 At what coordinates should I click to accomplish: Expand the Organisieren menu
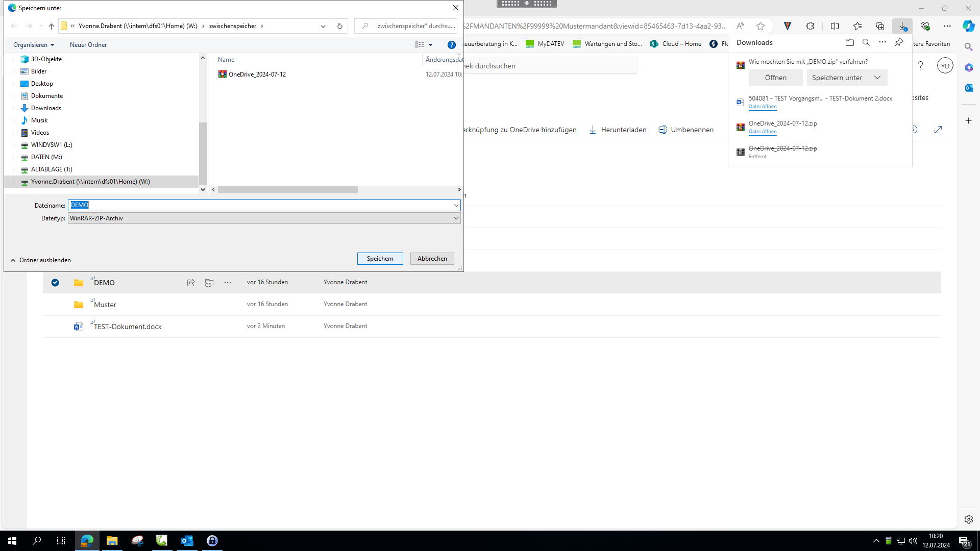coord(34,45)
